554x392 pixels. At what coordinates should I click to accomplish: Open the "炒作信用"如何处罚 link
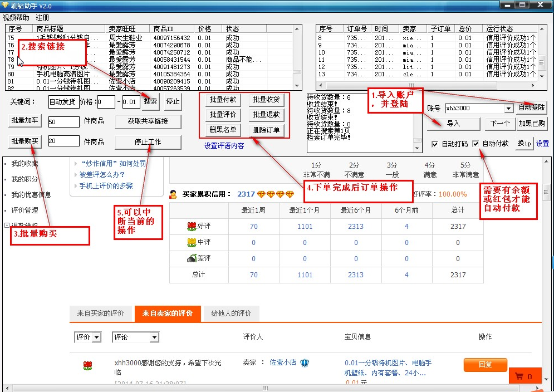click(113, 163)
